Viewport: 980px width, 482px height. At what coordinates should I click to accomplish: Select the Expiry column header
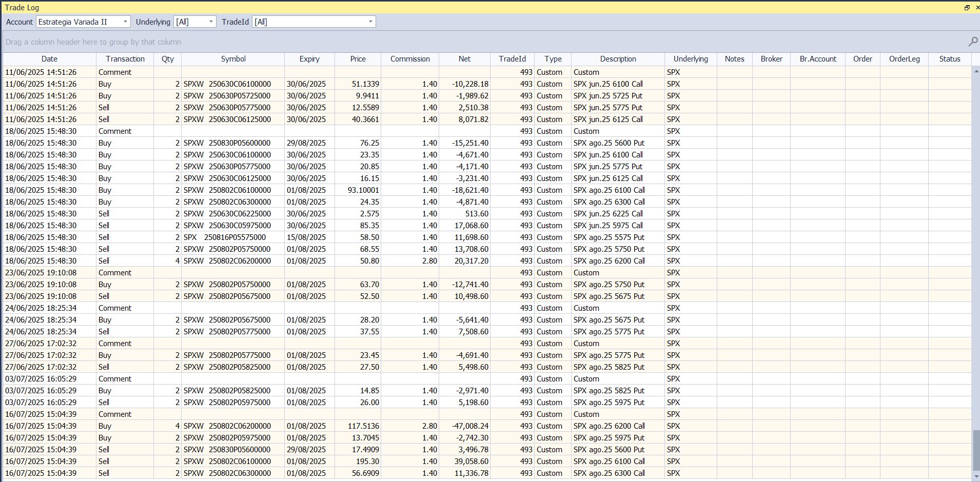coord(309,59)
